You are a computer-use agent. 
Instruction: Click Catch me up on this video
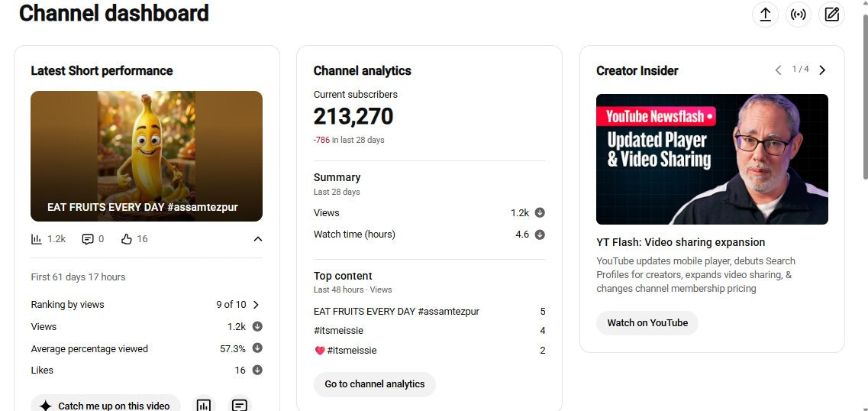(x=105, y=406)
